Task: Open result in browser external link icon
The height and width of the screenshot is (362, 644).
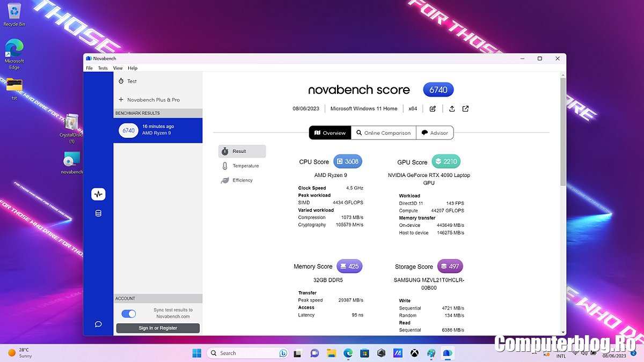Action: [465, 109]
